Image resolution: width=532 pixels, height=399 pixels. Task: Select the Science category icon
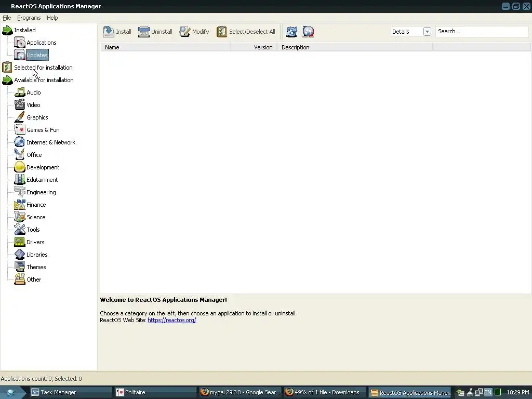click(20, 217)
